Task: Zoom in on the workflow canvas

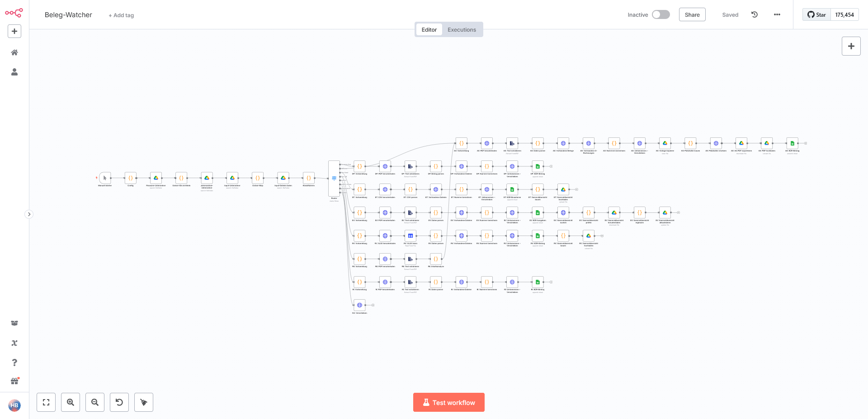Action: coord(71,402)
